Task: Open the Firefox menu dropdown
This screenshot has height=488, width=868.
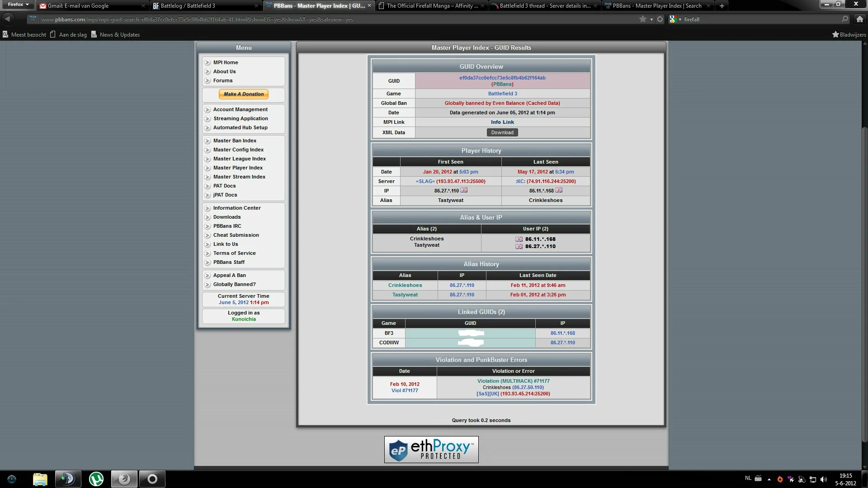Action: tap(18, 5)
